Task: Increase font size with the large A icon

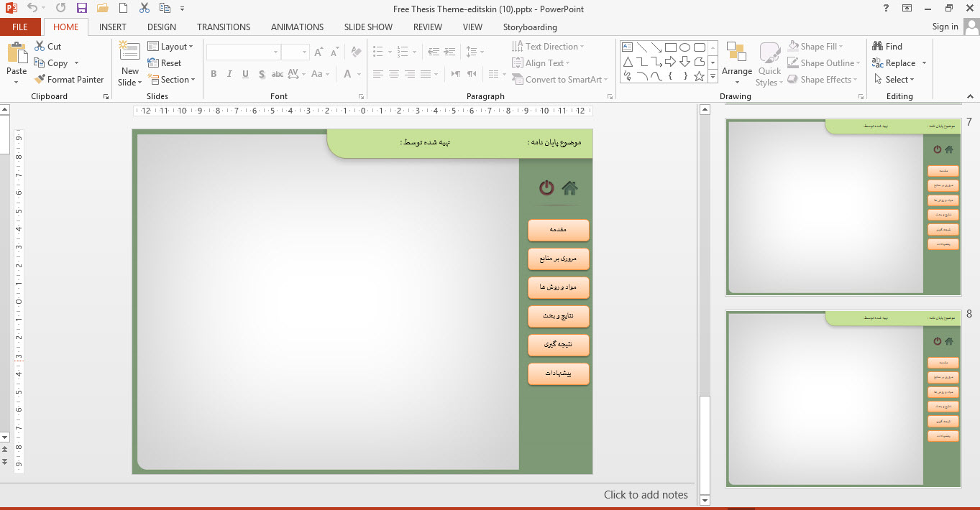Action: (x=319, y=52)
